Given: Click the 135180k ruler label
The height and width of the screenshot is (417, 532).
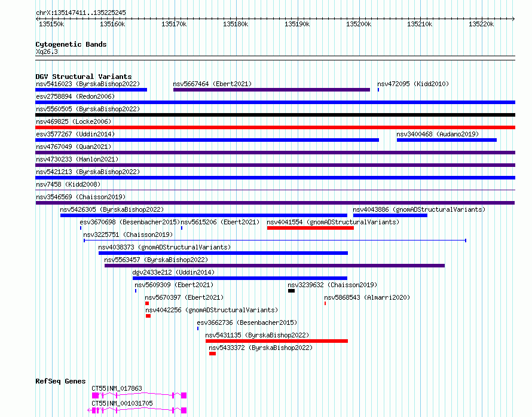Looking at the screenshot, I should [x=236, y=24].
